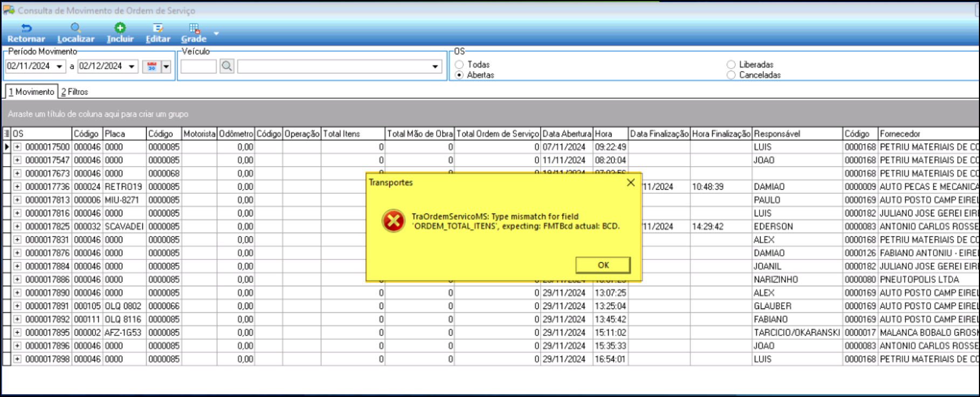Click the NARIZINHO responsible cell
980x397 pixels.
pyautogui.click(x=797, y=279)
